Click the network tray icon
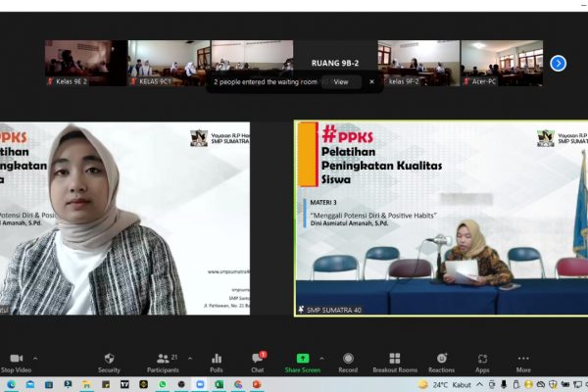Viewport: 588px width, 392px height. [577, 384]
